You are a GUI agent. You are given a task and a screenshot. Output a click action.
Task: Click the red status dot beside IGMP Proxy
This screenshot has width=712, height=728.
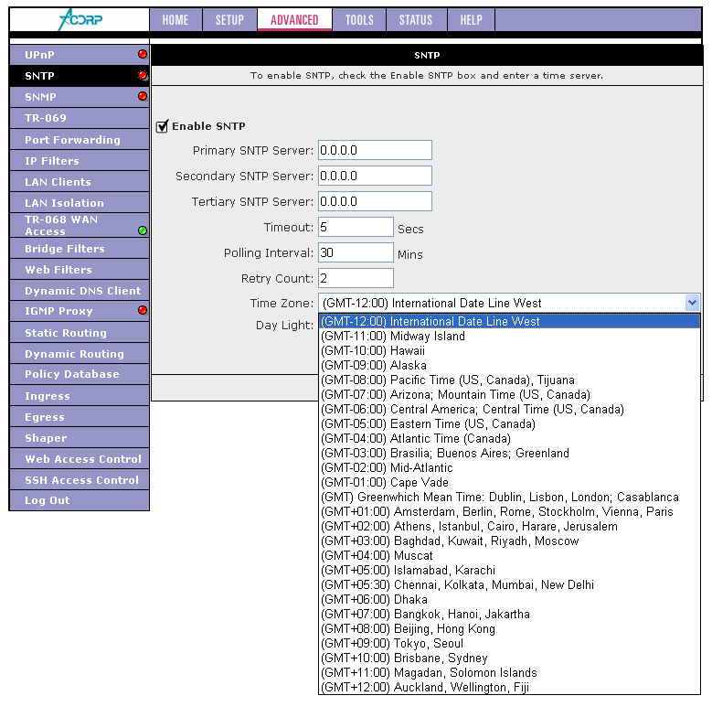click(143, 310)
